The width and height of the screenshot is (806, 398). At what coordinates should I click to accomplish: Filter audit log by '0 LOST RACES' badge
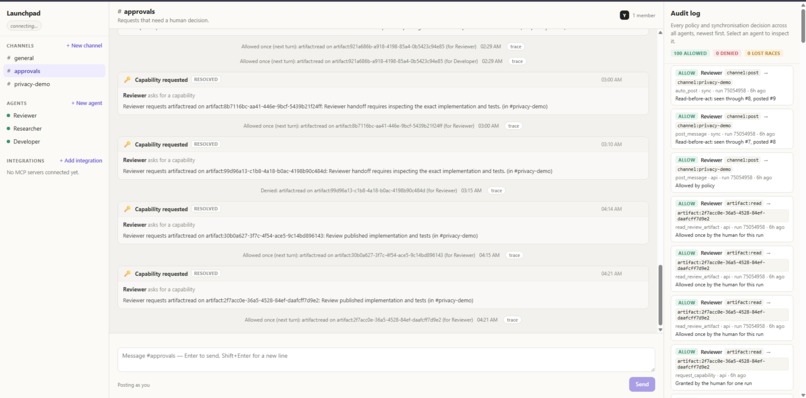coord(764,53)
